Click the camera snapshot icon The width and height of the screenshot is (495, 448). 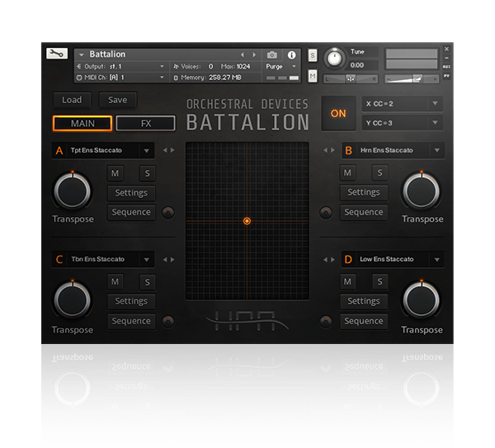click(271, 55)
